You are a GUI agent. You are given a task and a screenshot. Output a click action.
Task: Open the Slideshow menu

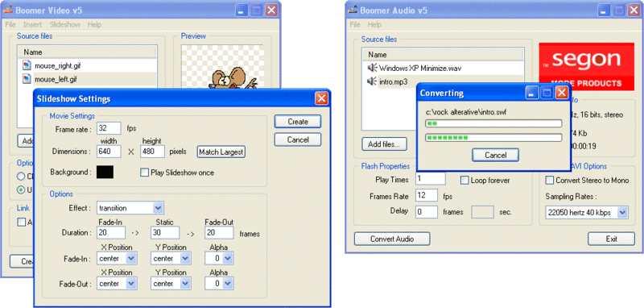pos(65,25)
